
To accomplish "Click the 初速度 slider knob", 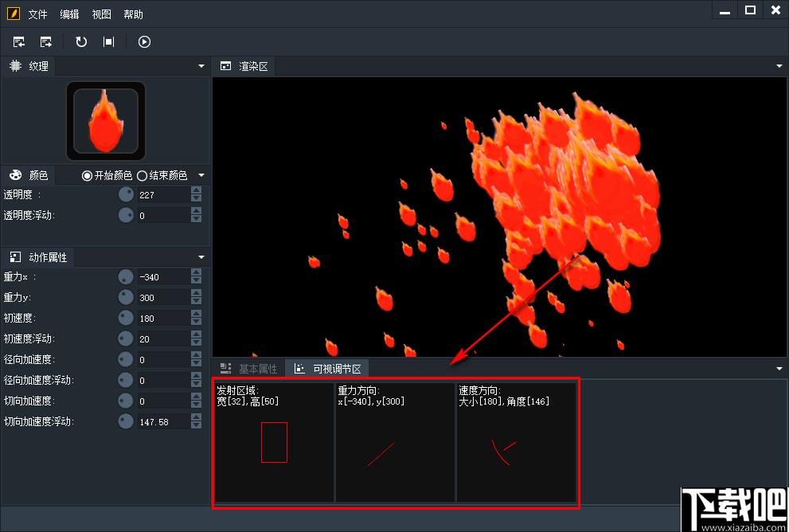I will 126,318.
